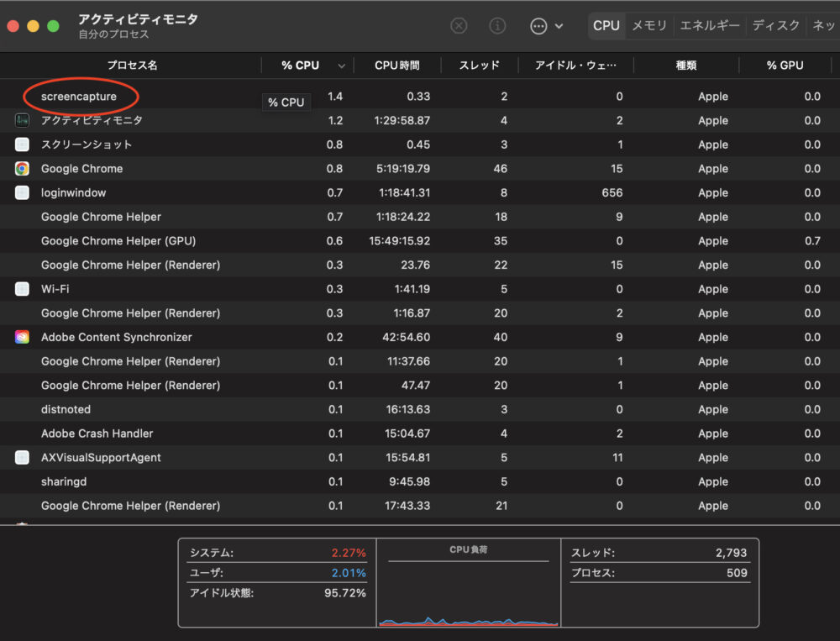Click the 自分のプロセス subtitle

click(113, 34)
